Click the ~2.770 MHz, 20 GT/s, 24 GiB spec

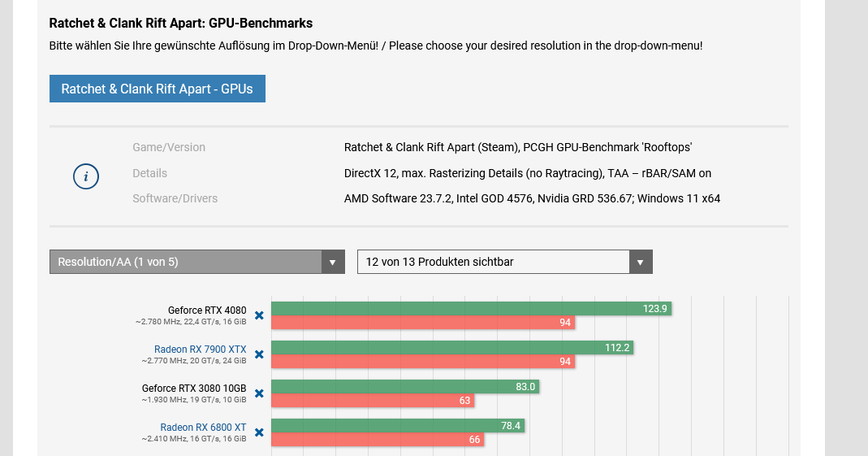pyautogui.click(x=194, y=361)
